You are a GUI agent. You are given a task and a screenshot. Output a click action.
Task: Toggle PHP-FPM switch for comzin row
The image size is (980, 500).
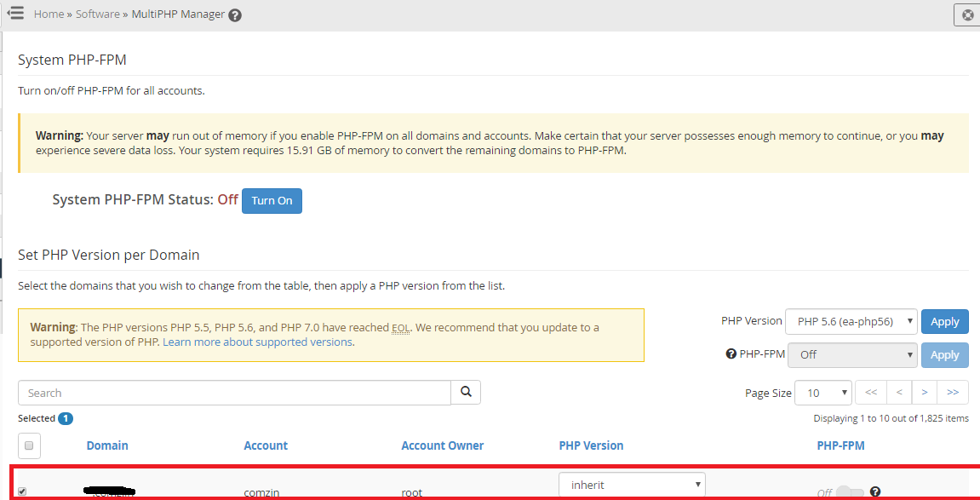[850, 492]
